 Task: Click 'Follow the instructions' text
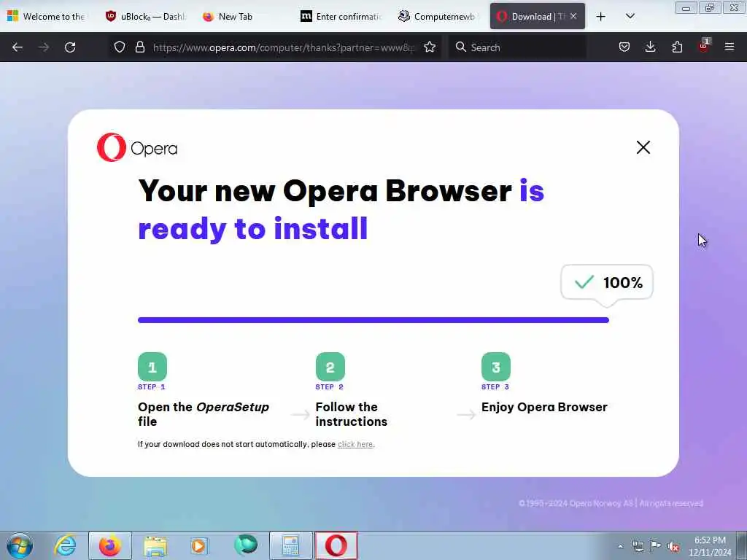click(351, 414)
